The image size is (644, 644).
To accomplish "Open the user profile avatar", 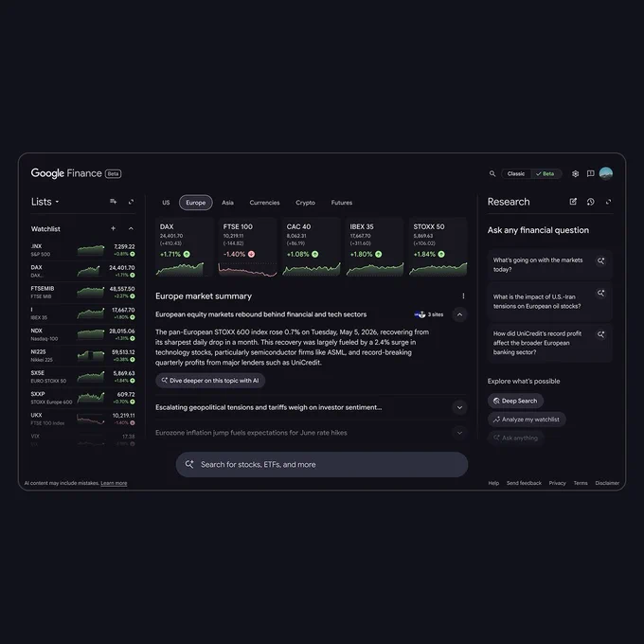I will [x=606, y=173].
